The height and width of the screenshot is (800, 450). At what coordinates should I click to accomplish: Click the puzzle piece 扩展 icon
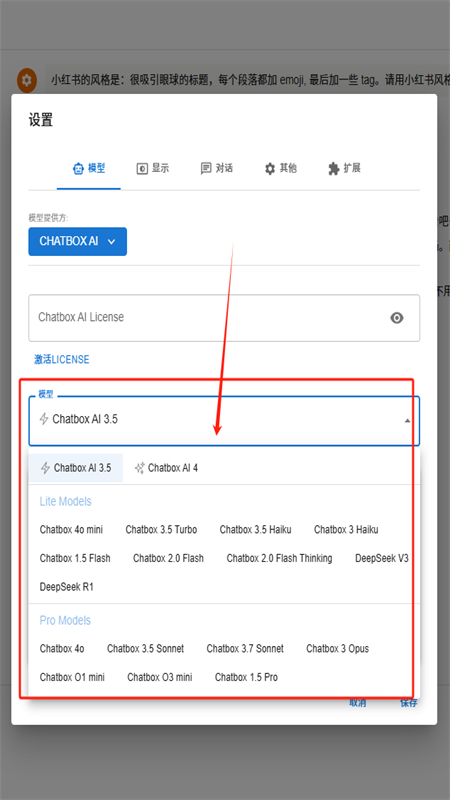point(333,169)
